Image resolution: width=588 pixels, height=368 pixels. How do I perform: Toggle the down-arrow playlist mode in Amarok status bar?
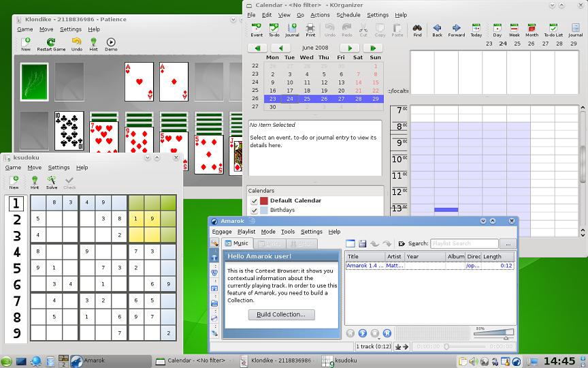click(398, 347)
